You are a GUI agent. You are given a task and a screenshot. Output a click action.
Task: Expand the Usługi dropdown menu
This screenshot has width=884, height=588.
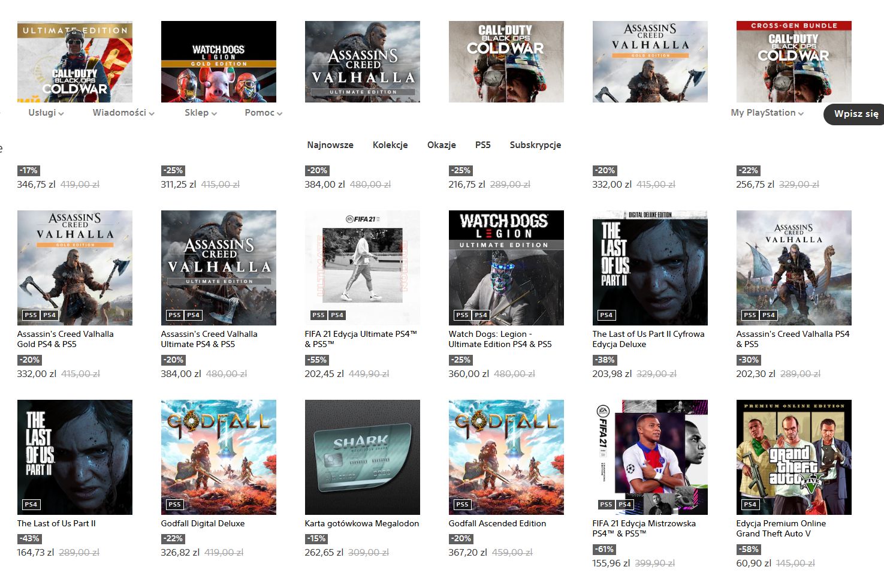46,113
